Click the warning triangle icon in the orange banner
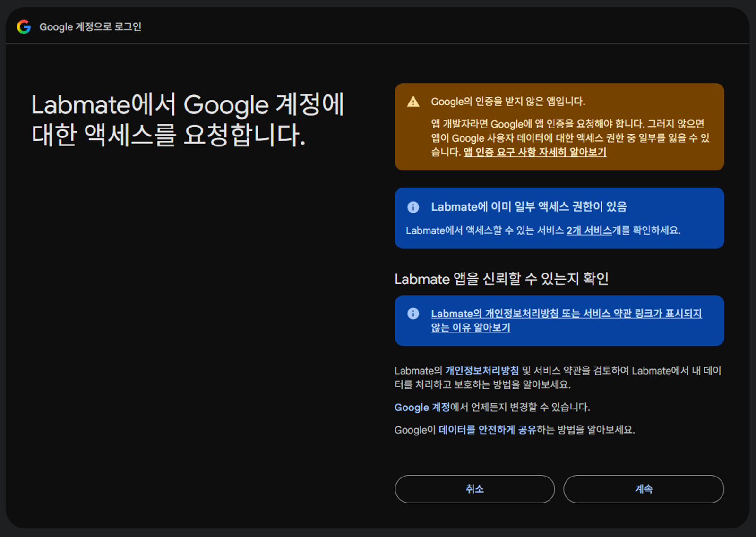The height and width of the screenshot is (537, 756). coord(413,102)
